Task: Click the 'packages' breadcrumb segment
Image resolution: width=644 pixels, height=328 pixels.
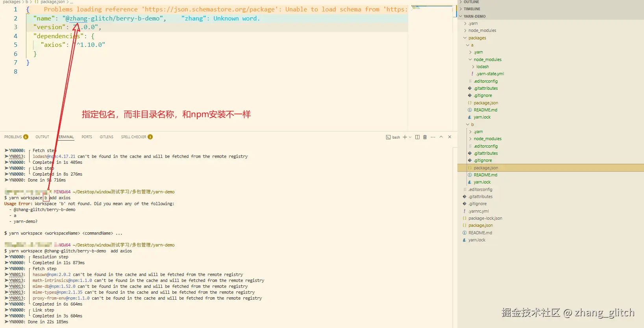Action: (x=11, y=2)
